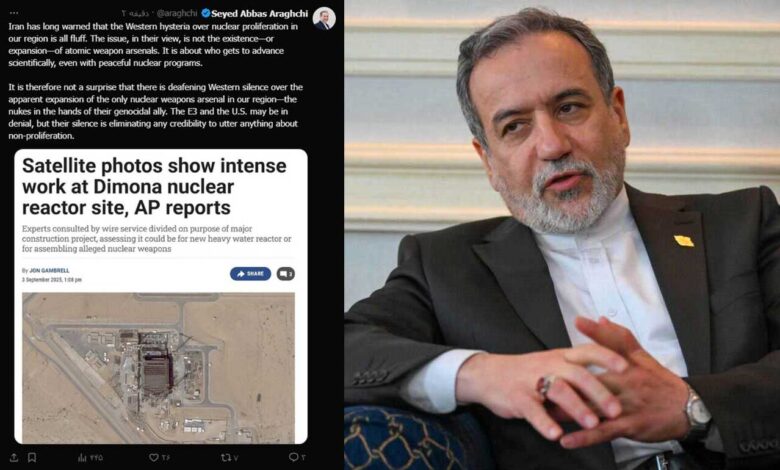The height and width of the screenshot is (470, 780).
Task: Like the post with heart icon
Action: (x=154, y=457)
